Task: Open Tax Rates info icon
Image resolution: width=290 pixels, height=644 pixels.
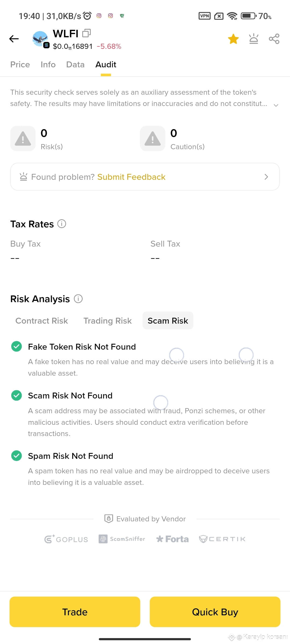Action: (x=62, y=224)
